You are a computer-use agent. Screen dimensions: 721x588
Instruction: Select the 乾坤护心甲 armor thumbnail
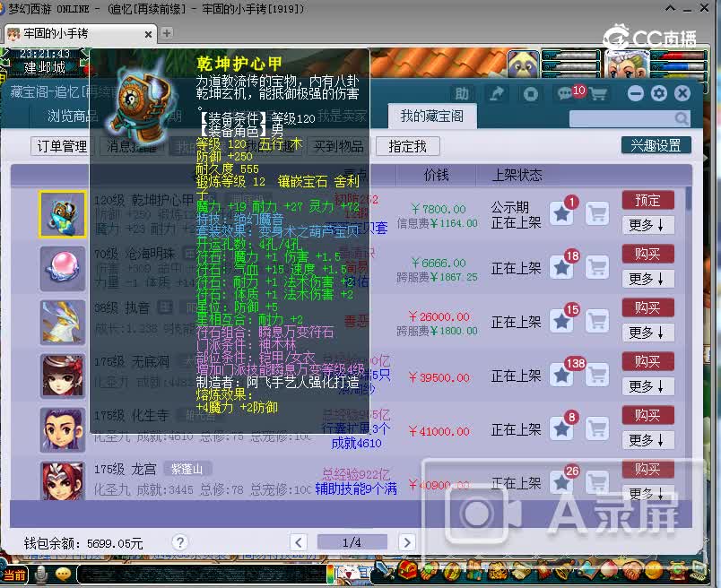coord(63,214)
